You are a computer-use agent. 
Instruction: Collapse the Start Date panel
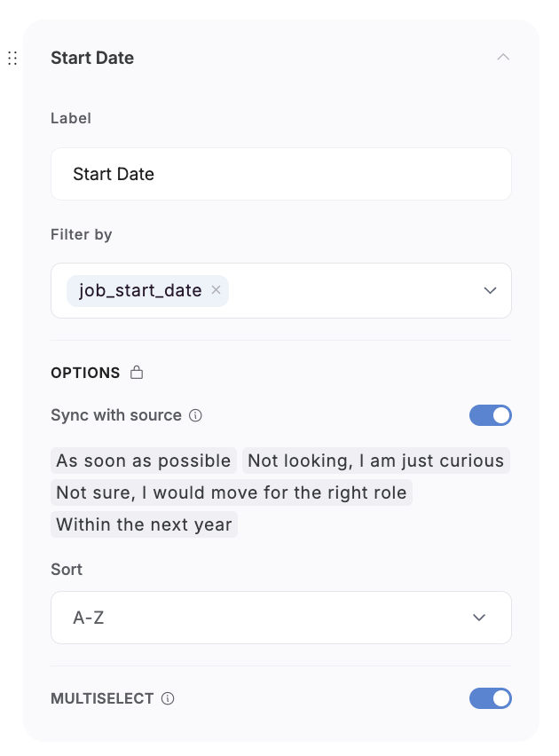[x=503, y=58]
